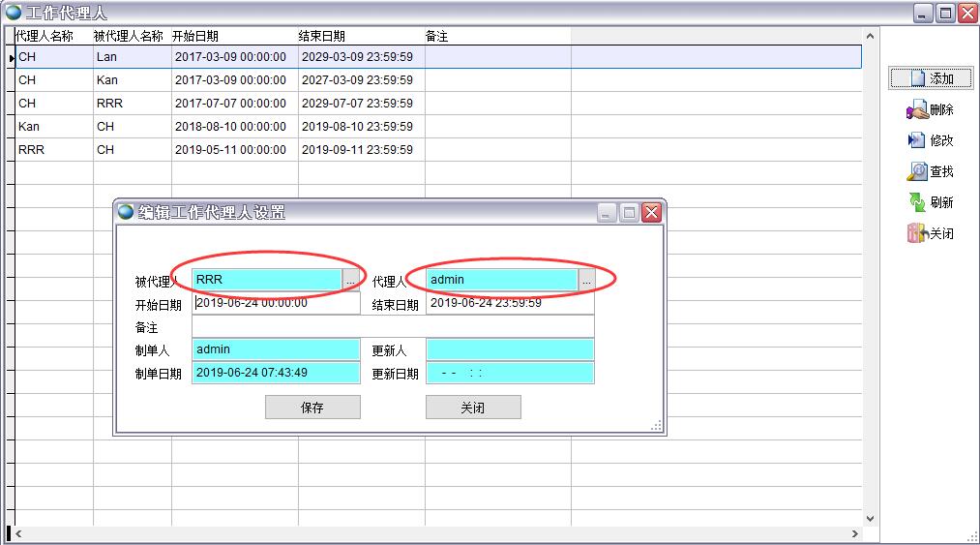
Task: Click the 关闭 (Close) icon in the sidebar
Action: pyautogui.click(x=930, y=233)
